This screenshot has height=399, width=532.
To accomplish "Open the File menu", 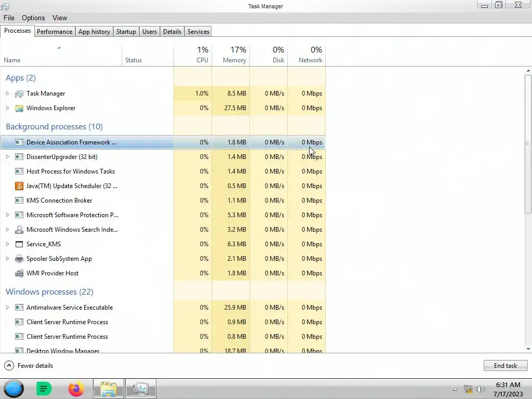I will click(x=9, y=18).
